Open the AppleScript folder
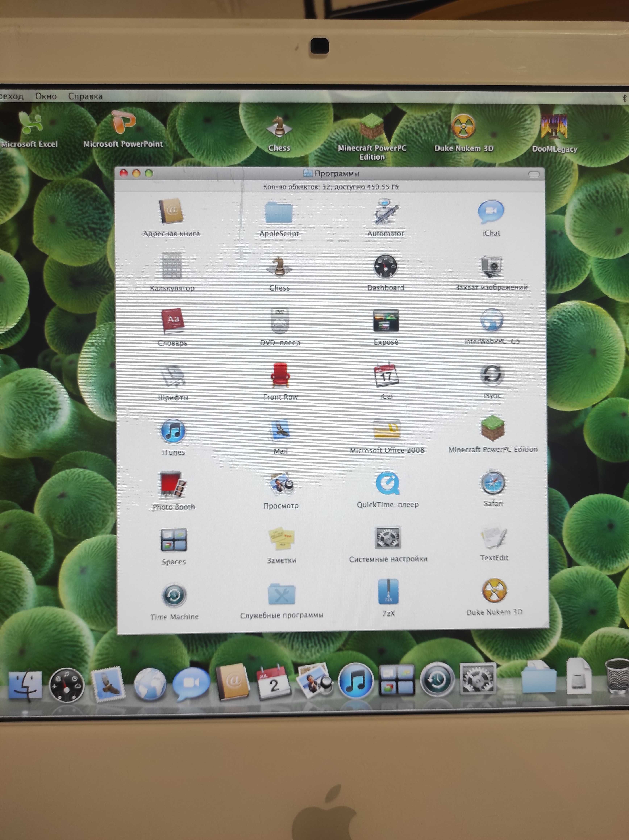 [279, 212]
